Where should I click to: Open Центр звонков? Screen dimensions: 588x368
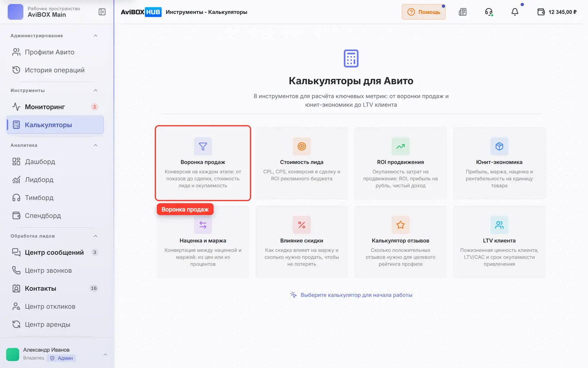(x=55, y=270)
